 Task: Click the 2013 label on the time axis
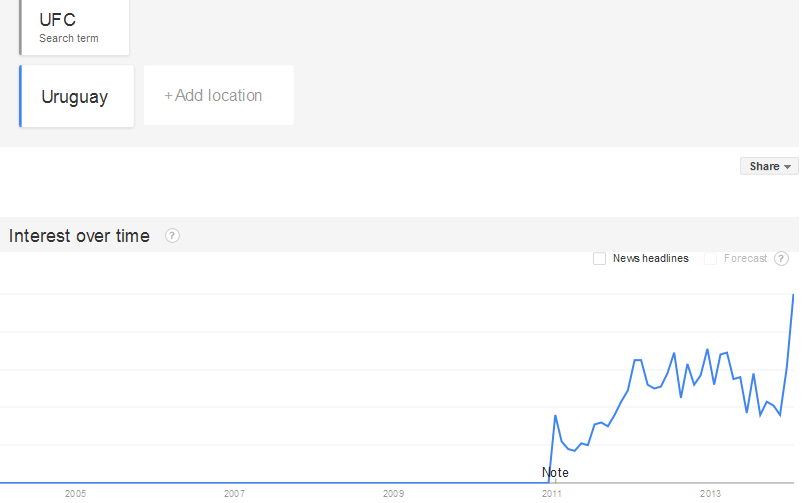710,494
